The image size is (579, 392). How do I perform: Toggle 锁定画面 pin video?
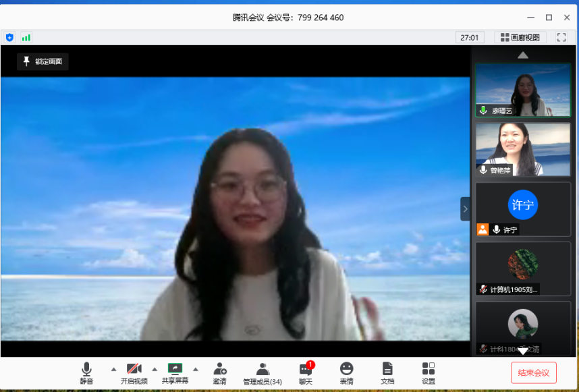click(x=43, y=61)
